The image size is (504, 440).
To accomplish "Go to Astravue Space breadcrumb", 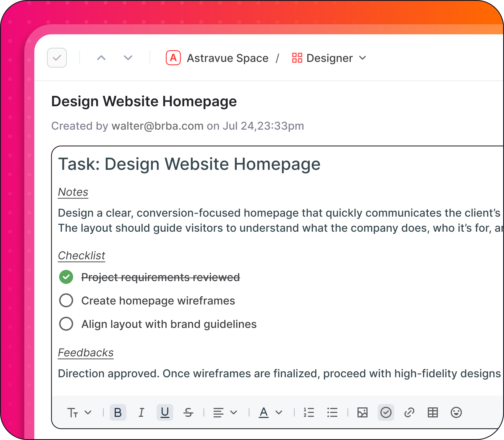I will (x=227, y=58).
